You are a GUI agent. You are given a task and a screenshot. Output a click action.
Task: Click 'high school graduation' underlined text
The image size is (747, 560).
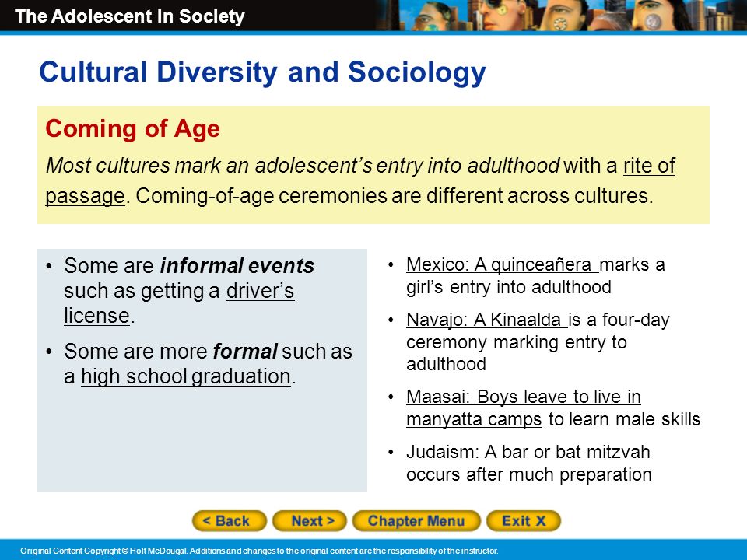(186, 376)
